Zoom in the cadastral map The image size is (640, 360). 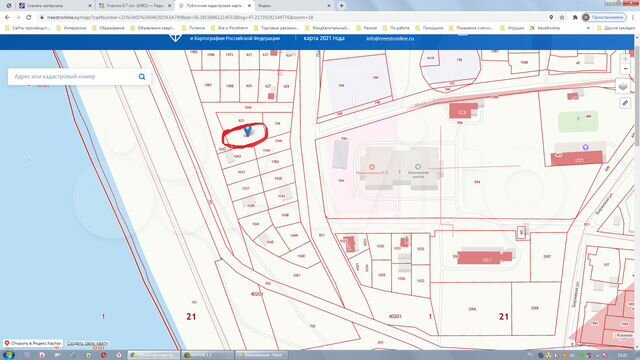(x=625, y=59)
